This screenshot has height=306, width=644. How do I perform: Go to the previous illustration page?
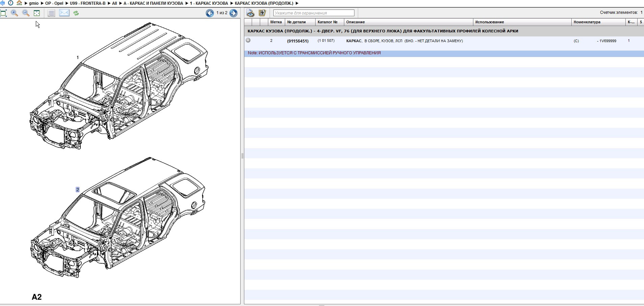point(210,13)
